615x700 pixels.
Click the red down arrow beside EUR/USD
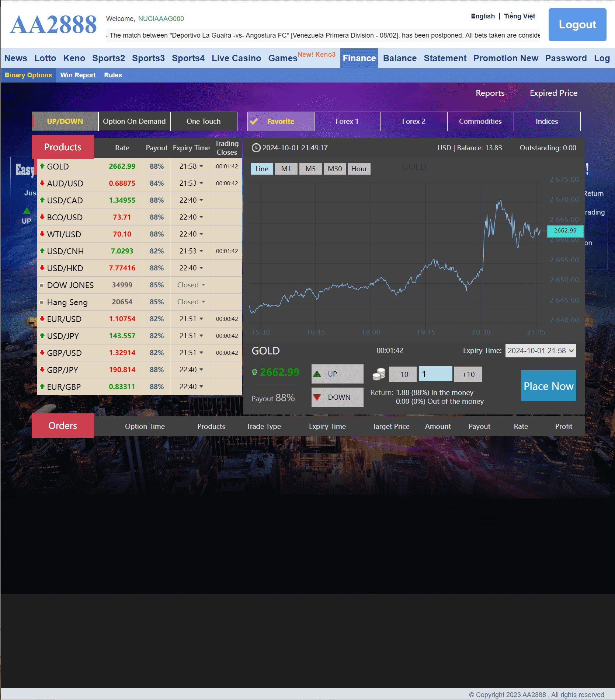(x=42, y=319)
